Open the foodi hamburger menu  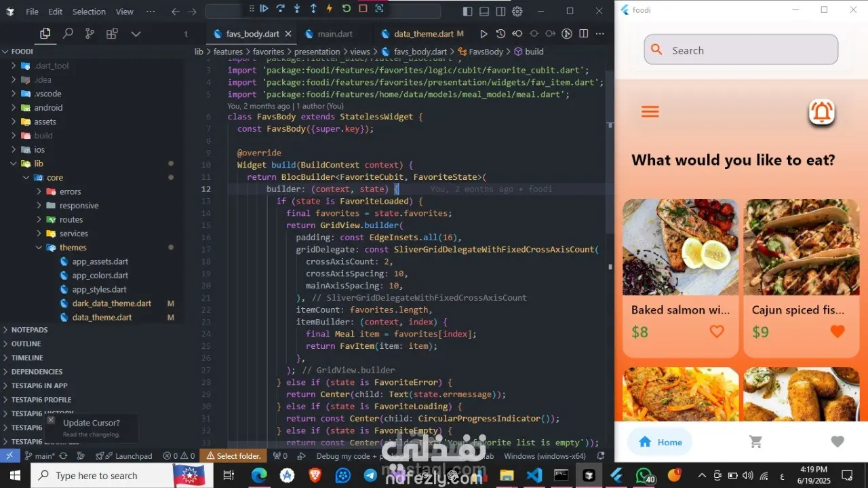(650, 112)
